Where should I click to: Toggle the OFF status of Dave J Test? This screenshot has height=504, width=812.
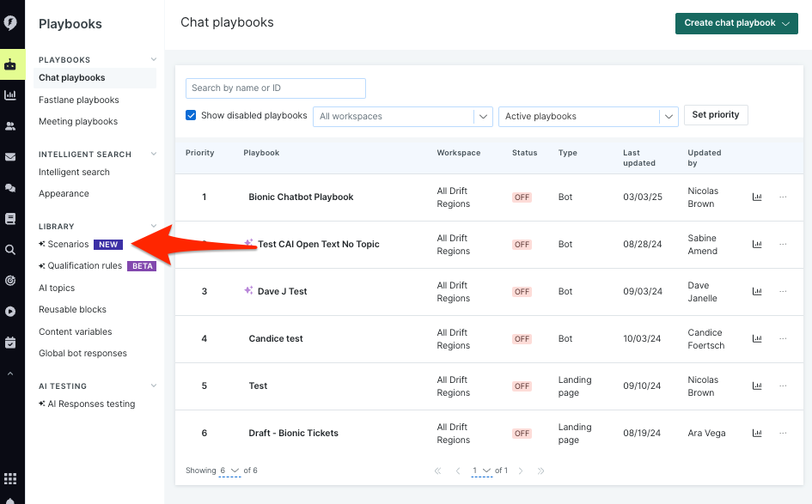[522, 292]
